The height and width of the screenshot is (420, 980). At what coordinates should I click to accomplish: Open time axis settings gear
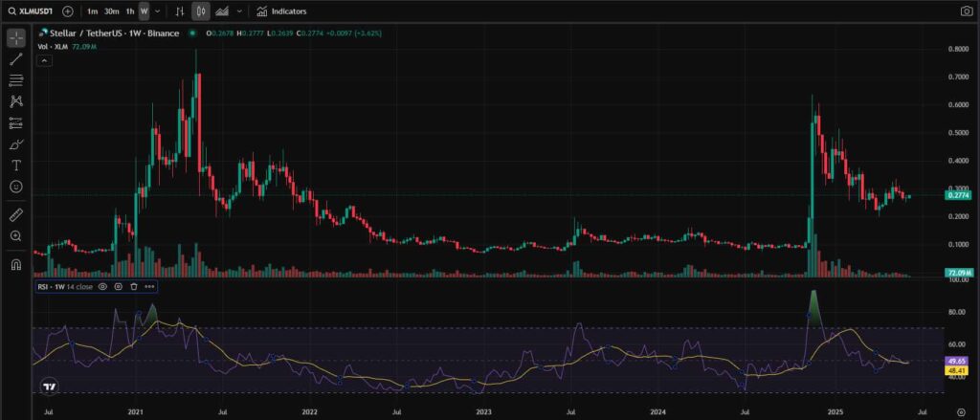[961, 413]
